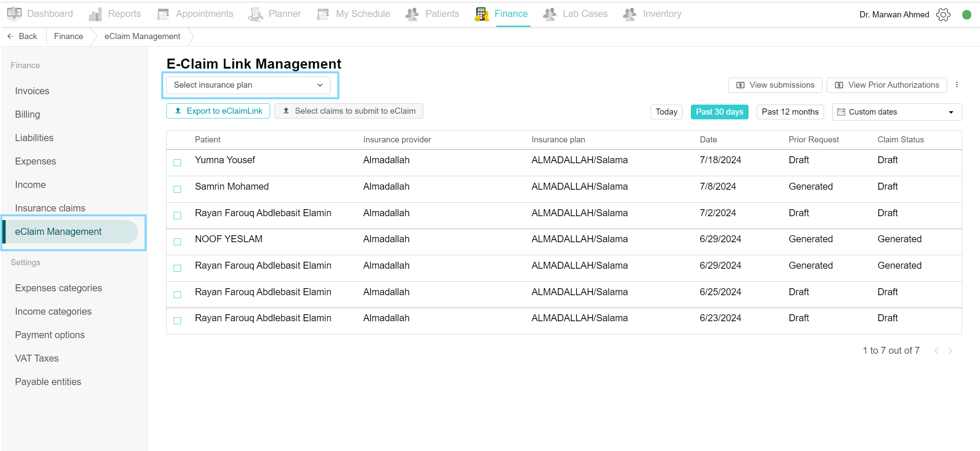
Task: Check the NOOF YESLAM row checkbox
Action: [178, 242]
